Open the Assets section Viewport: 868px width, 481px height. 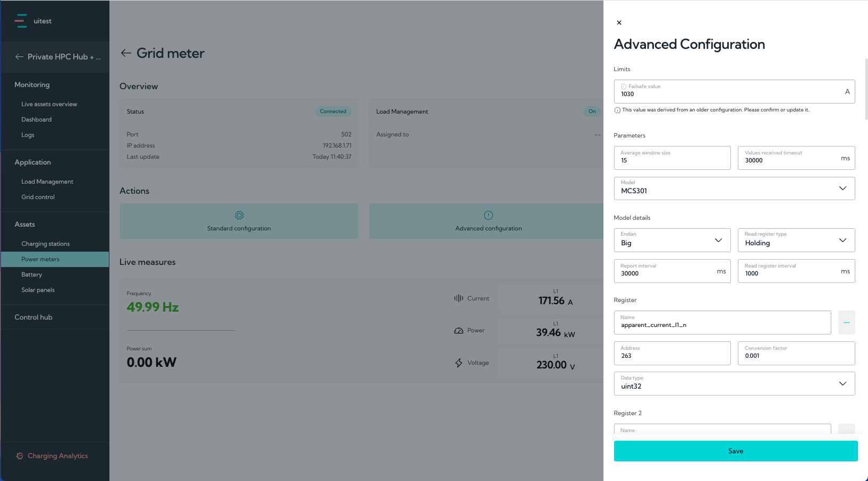(x=24, y=224)
